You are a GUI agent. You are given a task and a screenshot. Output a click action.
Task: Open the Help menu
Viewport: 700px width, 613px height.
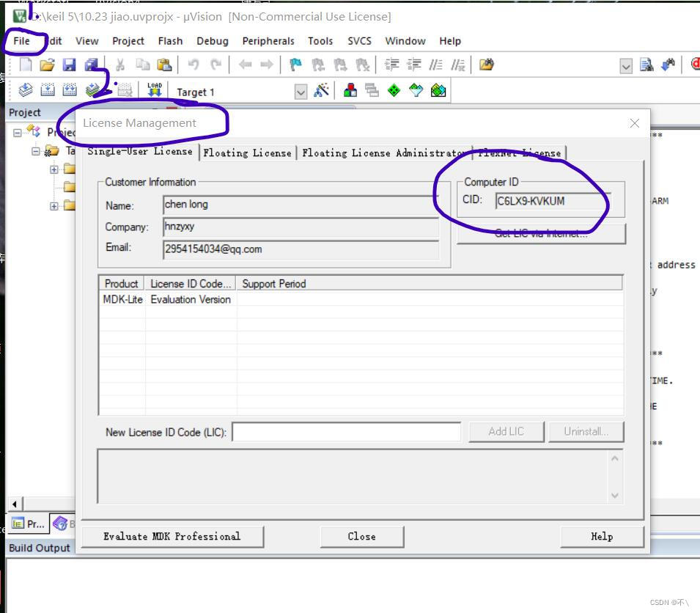(x=450, y=41)
